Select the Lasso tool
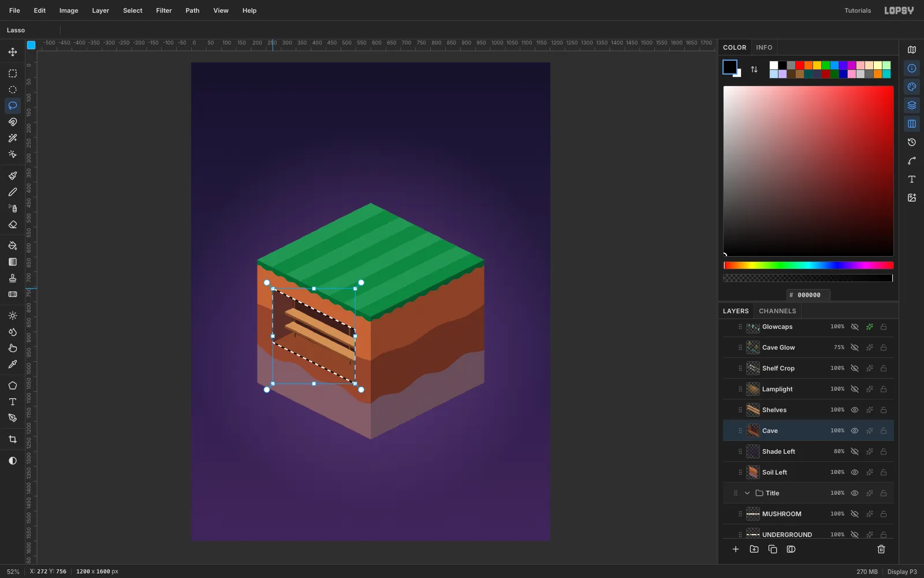This screenshot has width=924, height=578. tap(13, 106)
